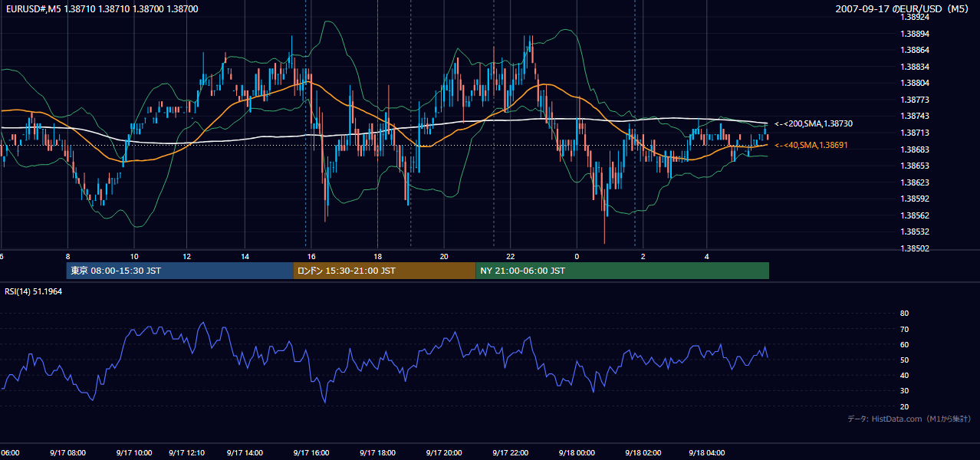Click the 9/17 16:00 time label

311,453
